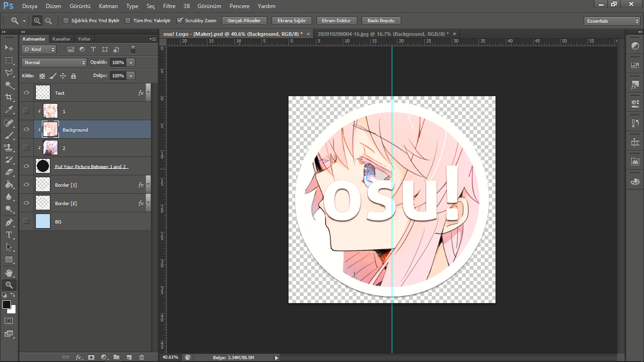Open the Dosya menu
Screen dimensions: 644x362
tap(30, 6)
